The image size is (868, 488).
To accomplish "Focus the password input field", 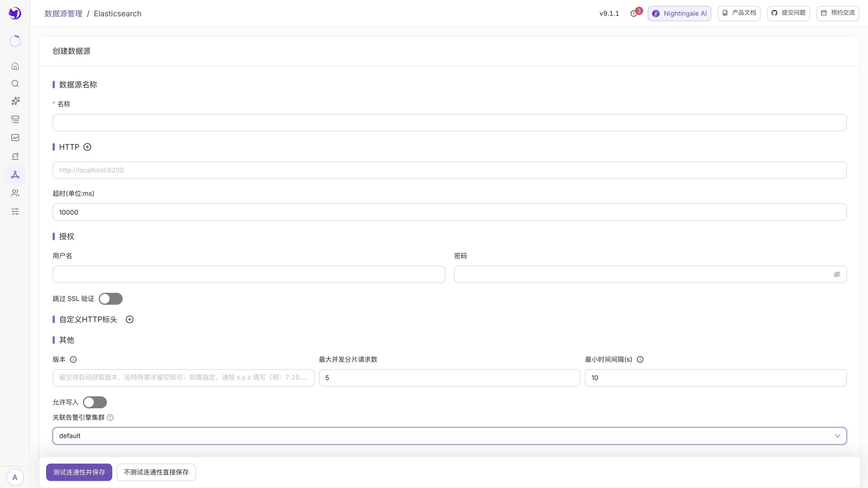I will (x=650, y=274).
